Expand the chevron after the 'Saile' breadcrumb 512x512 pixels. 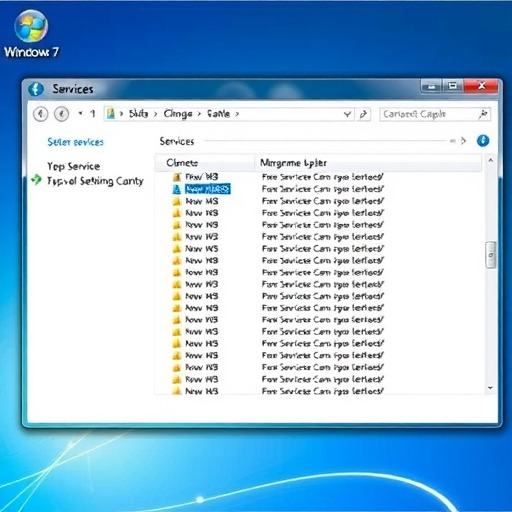point(237,114)
